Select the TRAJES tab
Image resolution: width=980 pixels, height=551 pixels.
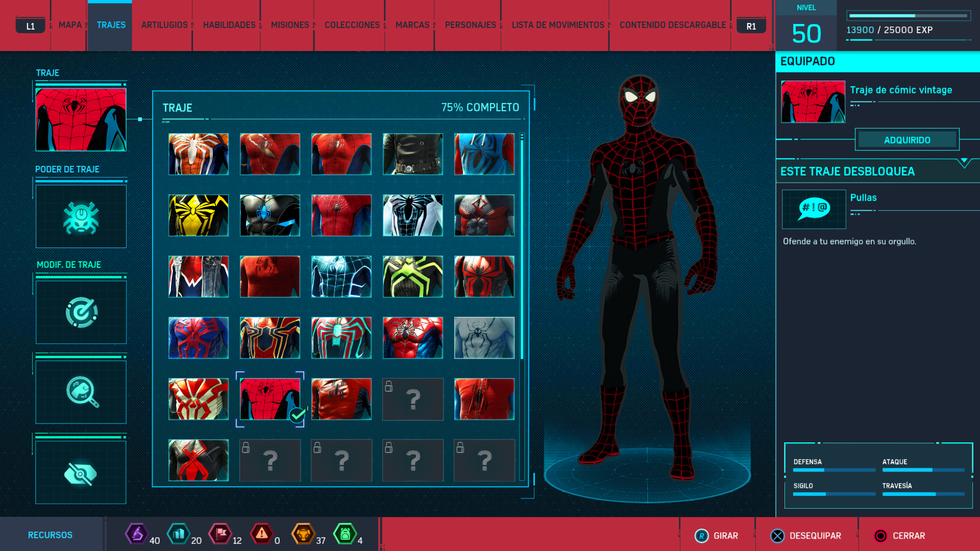[111, 25]
